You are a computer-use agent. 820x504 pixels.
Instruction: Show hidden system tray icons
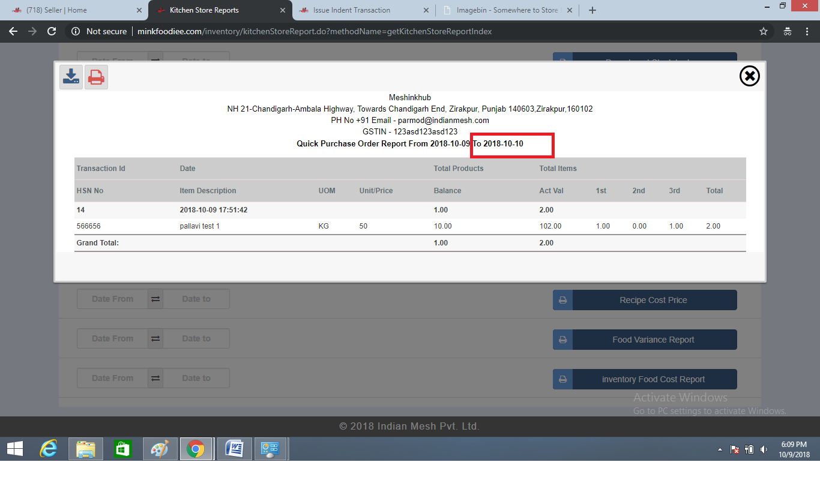coord(720,449)
